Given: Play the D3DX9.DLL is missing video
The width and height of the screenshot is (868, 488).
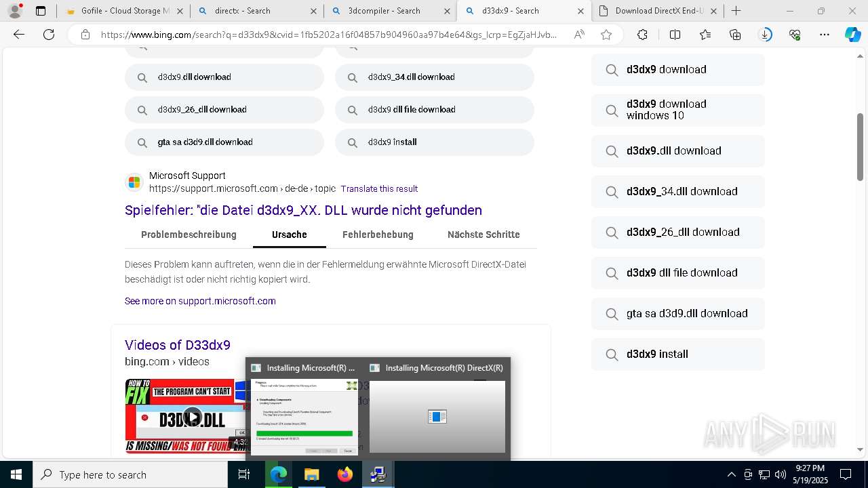Looking at the screenshot, I should click(x=193, y=417).
